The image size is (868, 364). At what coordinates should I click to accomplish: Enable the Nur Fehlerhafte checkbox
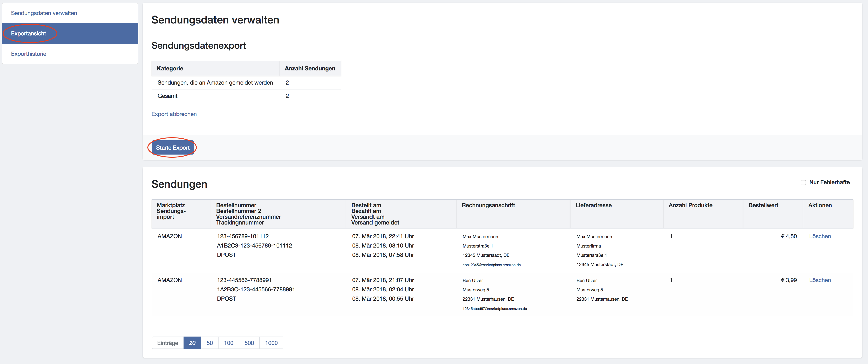803,182
